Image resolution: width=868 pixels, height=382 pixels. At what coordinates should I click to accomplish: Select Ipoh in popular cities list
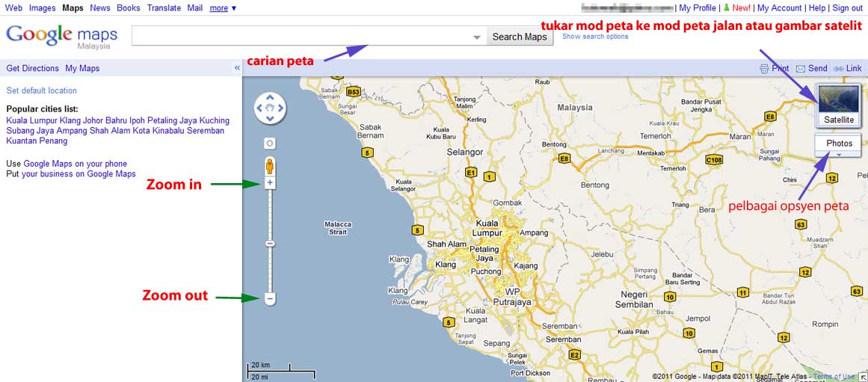click(x=138, y=120)
